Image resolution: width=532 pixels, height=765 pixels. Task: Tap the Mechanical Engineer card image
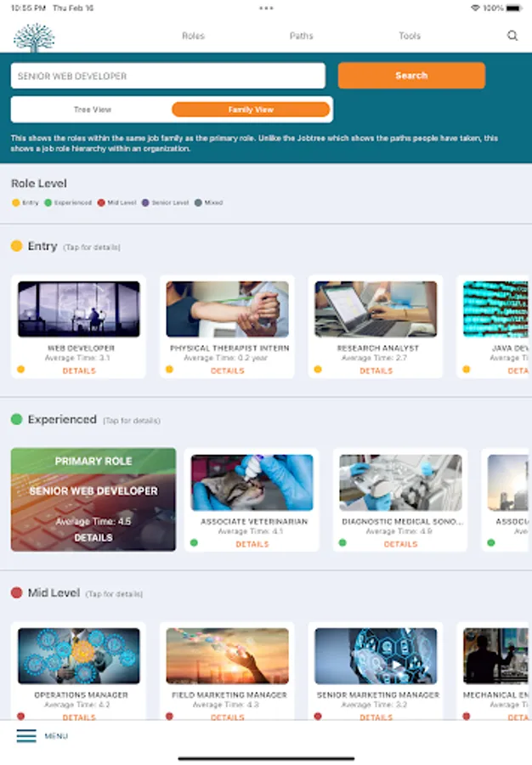point(495,655)
